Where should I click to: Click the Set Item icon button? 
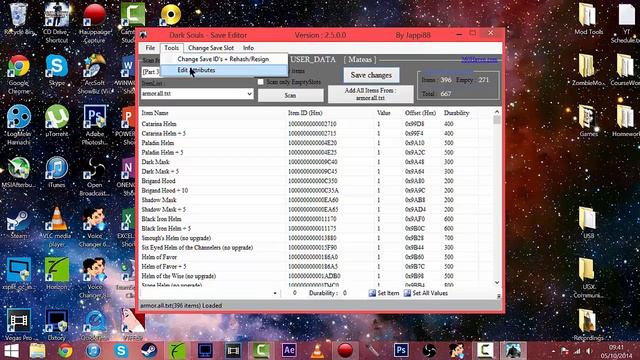(383, 293)
